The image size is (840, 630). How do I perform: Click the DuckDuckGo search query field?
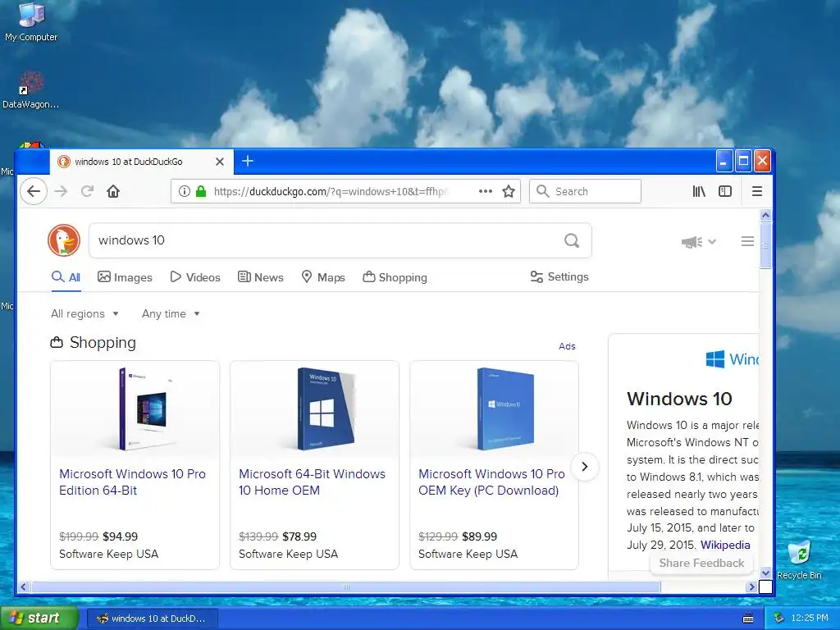(326, 240)
